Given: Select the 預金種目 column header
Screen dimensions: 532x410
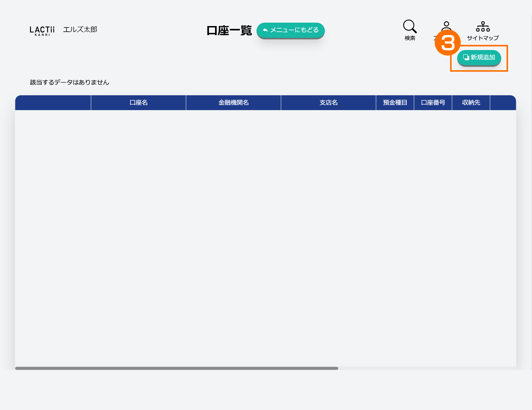Looking at the screenshot, I should pos(395,103).
